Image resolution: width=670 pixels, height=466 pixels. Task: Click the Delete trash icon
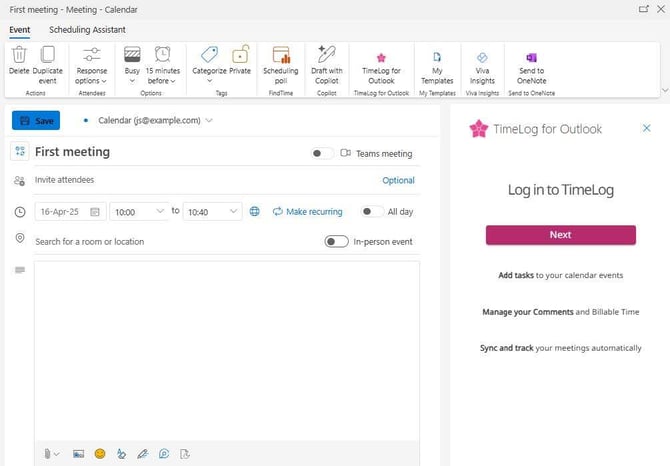click(x=18, y=56)
